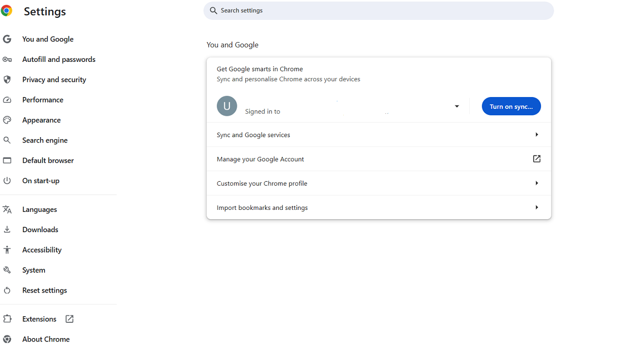Image resolution: width=644 pixels, height=345 pixels.
Task: Open Sync and Google services row
Action: click(x=379, y=135)
